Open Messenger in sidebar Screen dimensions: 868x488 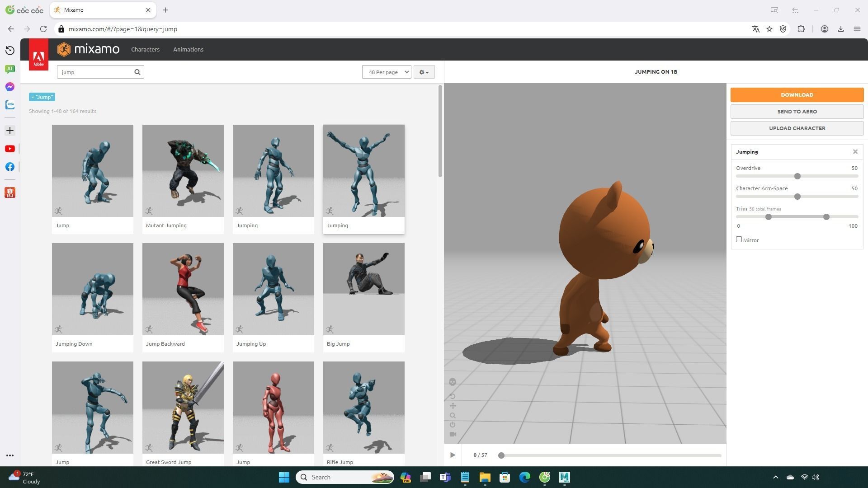point(10,87)
